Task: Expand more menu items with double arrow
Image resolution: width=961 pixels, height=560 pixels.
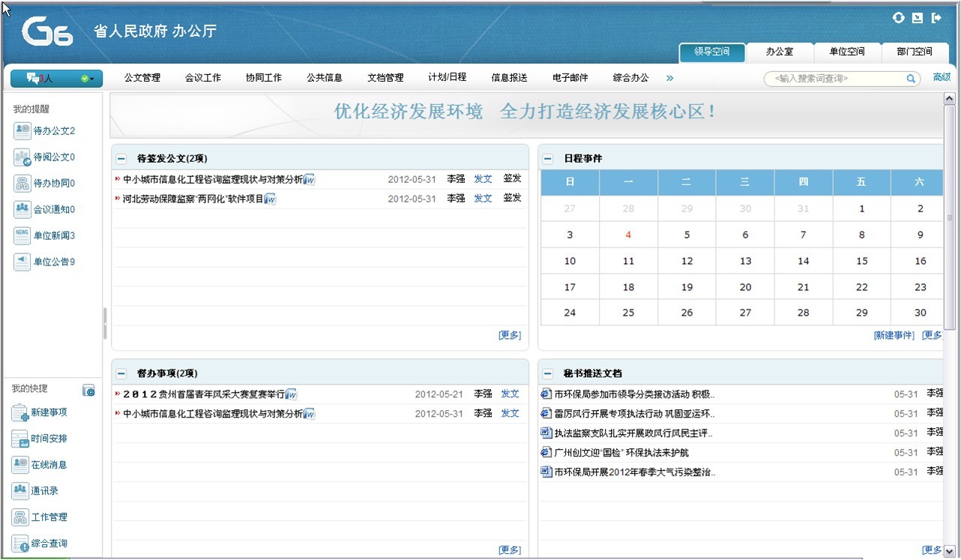Action: (x=669, y=78)
